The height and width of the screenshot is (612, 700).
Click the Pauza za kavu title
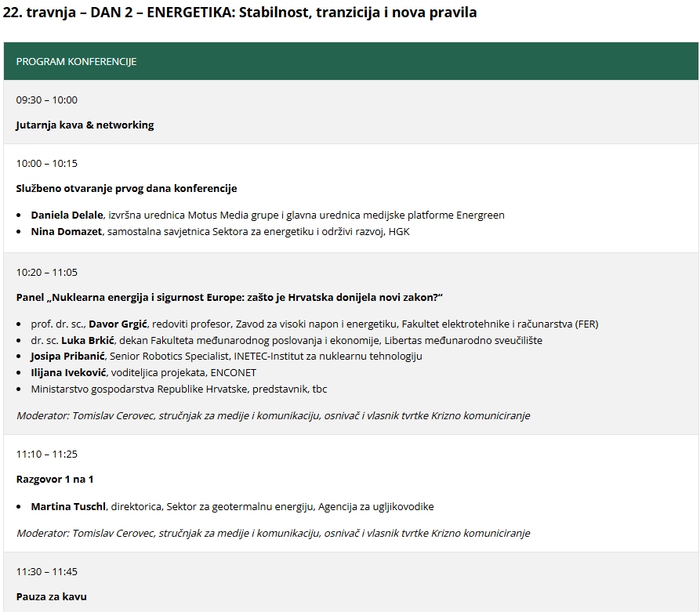(51, 596)
